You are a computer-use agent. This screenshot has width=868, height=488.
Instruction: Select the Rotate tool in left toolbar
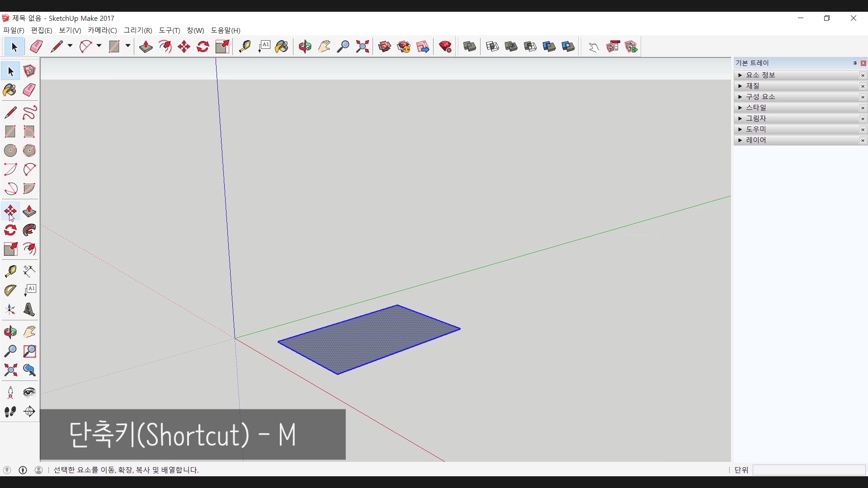tap(10, 230)
